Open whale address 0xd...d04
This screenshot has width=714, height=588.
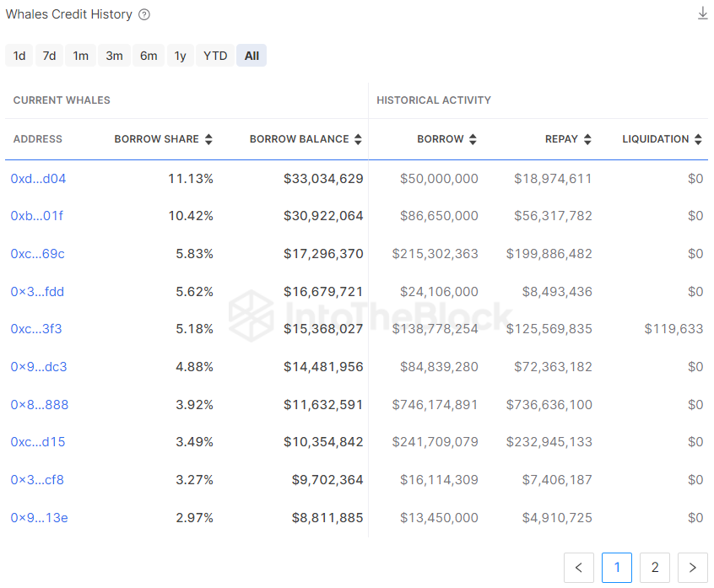pos(38,179)
